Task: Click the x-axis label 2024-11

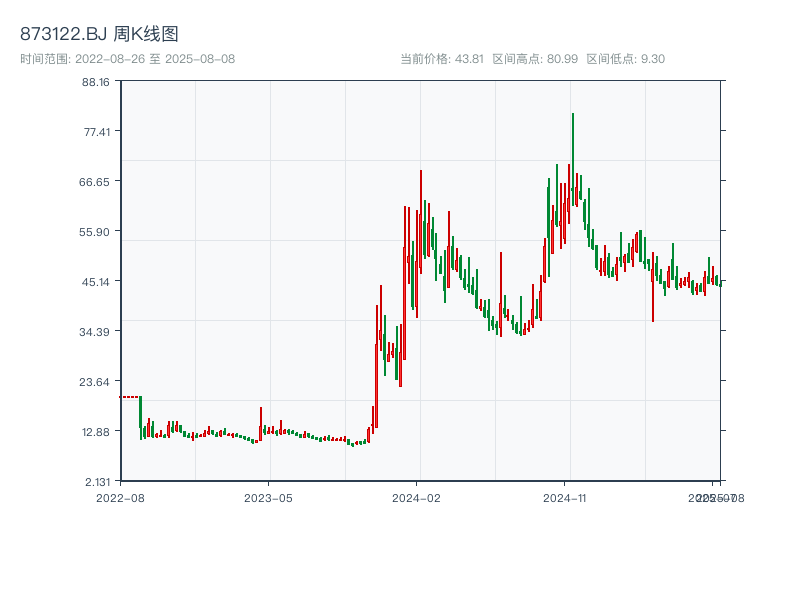Action: [x=565, y=498]
